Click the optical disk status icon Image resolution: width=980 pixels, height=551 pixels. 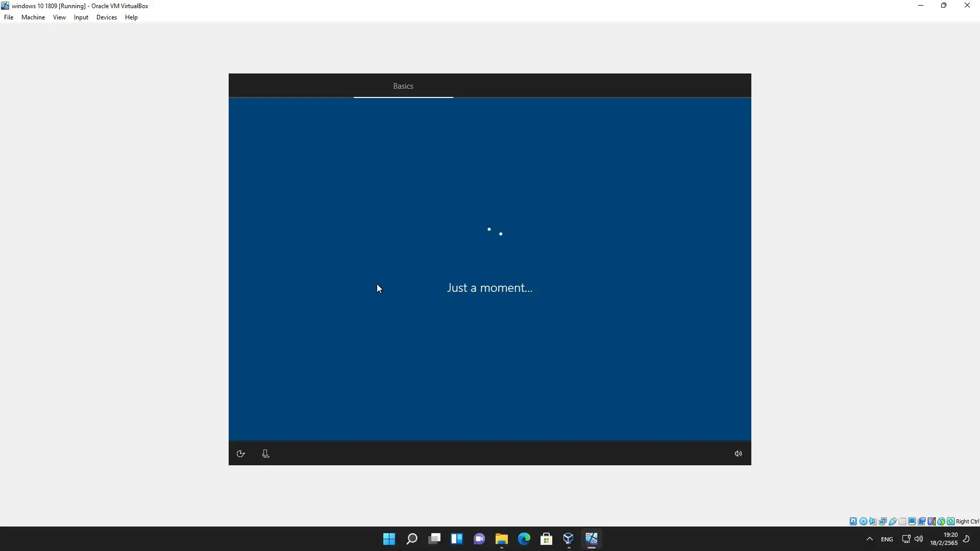click(x=863, y=521)
